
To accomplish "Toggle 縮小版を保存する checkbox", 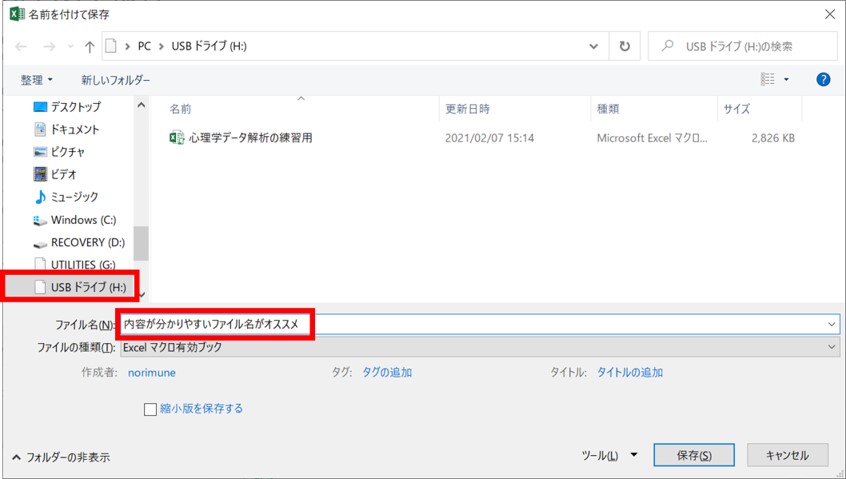I will (150, 409).
